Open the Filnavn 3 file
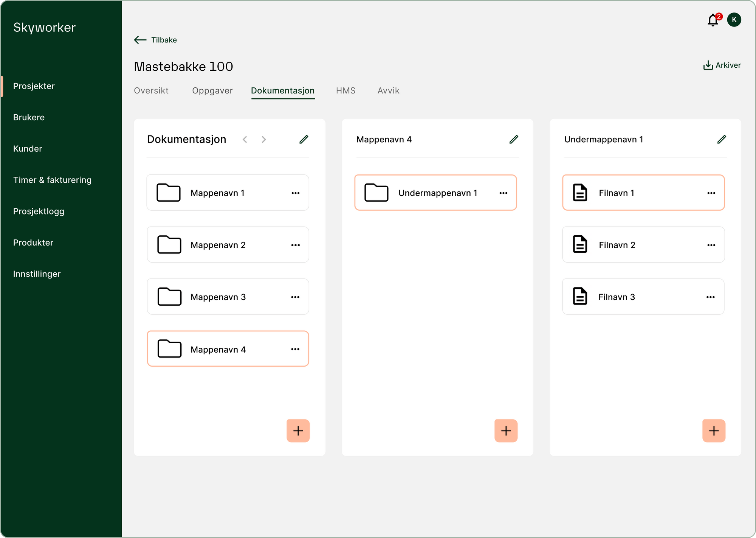The width and height of the screenshot is (756, 538). click(x=616, y=297)
